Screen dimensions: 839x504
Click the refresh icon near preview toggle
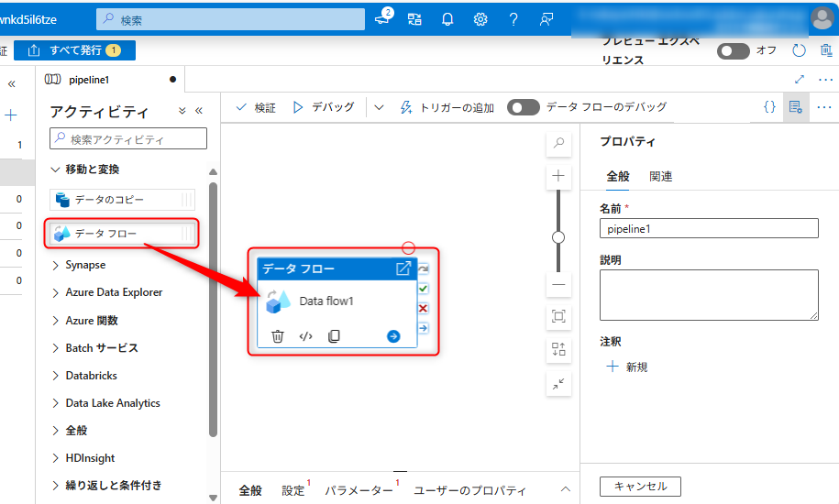pyautogui.click(x=799, y=50)
